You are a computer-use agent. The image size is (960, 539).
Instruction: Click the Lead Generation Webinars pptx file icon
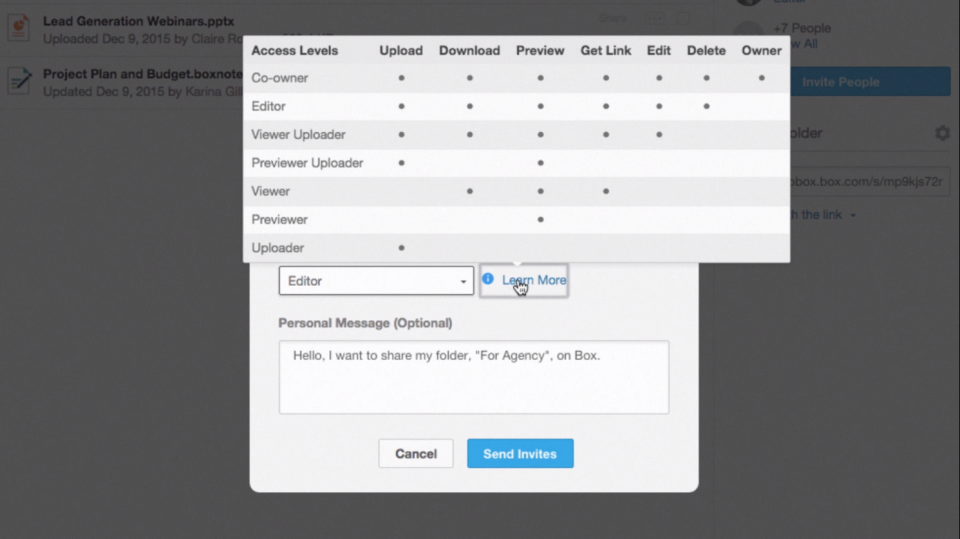point(19,28)
